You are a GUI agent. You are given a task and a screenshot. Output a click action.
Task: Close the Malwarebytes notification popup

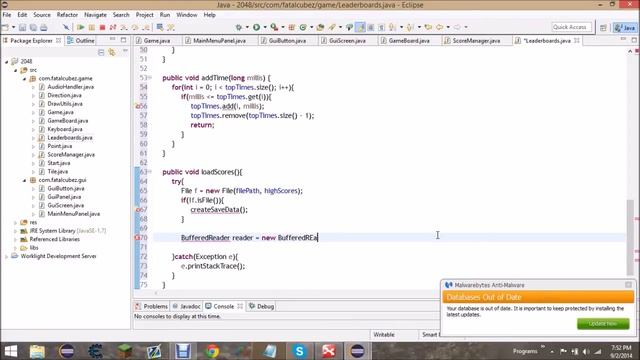(629, 284)
